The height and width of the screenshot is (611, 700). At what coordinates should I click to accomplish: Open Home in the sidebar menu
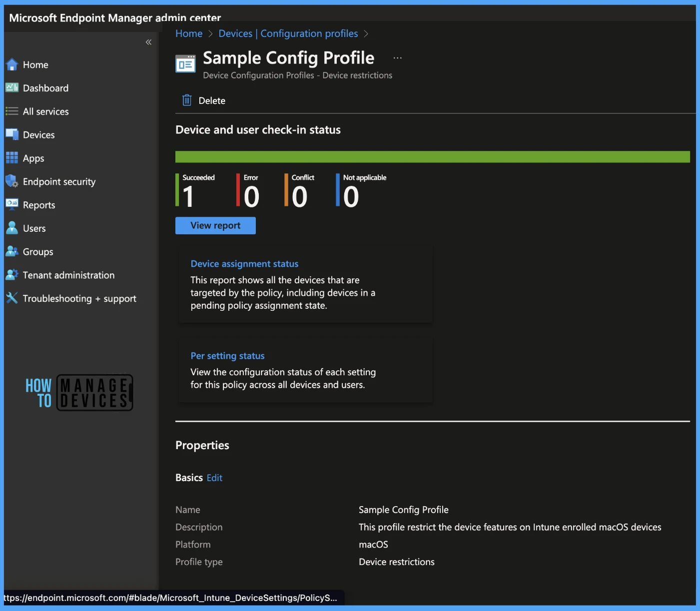35,64
